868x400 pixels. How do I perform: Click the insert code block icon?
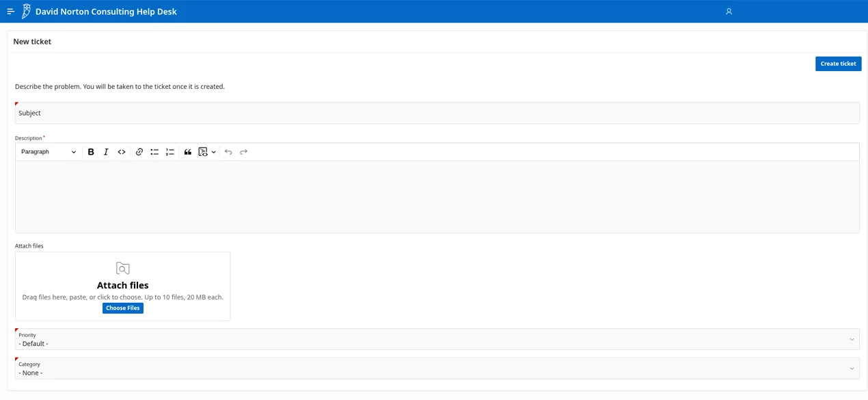tap(203, 152)
